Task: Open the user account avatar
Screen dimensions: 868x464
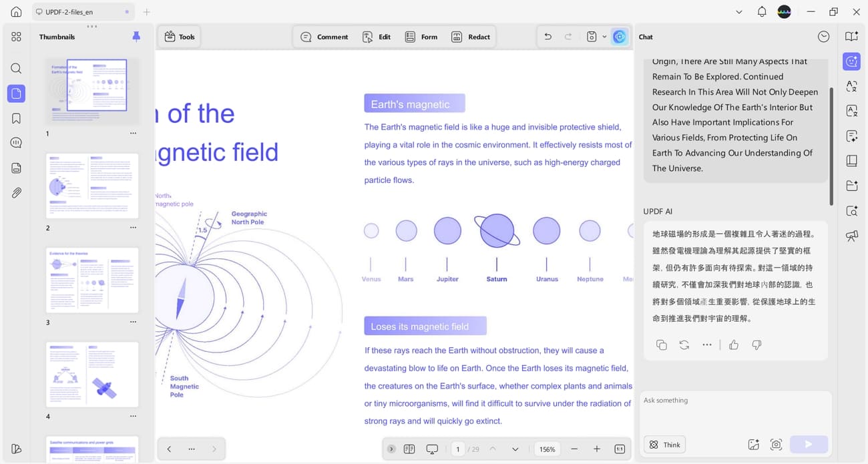Action: pos(785,11)
